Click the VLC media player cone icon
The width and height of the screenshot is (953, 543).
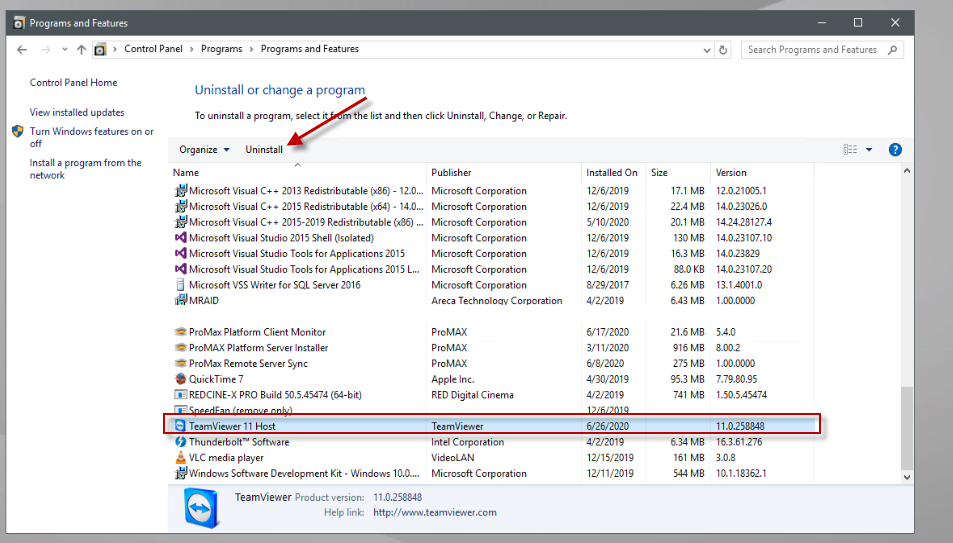coord(181,457)
